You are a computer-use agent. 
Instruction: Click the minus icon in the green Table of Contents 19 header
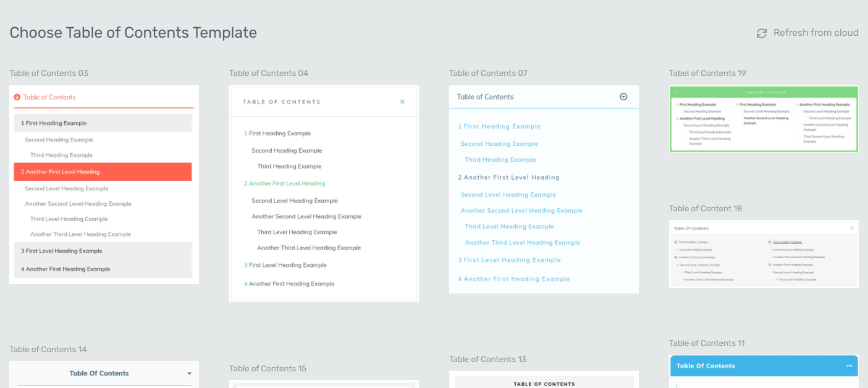pos(676,92)
